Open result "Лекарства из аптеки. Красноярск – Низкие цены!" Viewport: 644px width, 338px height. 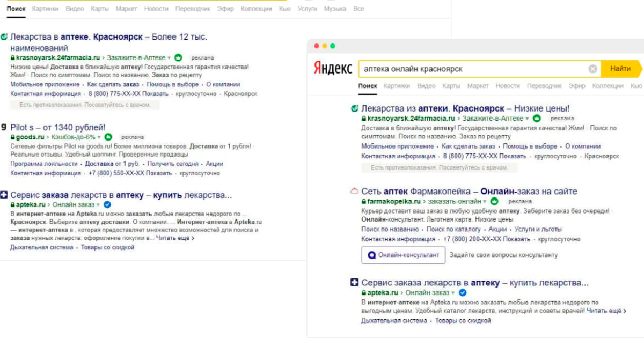click(465, 108)
